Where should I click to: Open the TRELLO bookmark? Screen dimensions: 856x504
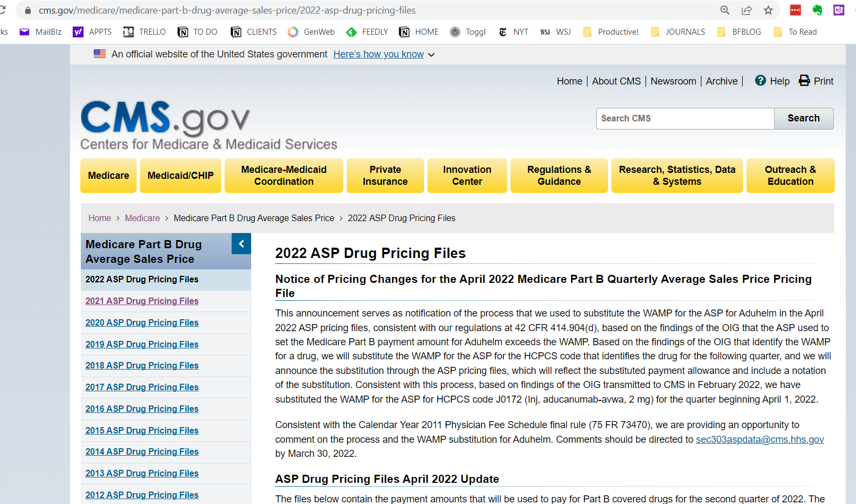(x=144, y=32)
